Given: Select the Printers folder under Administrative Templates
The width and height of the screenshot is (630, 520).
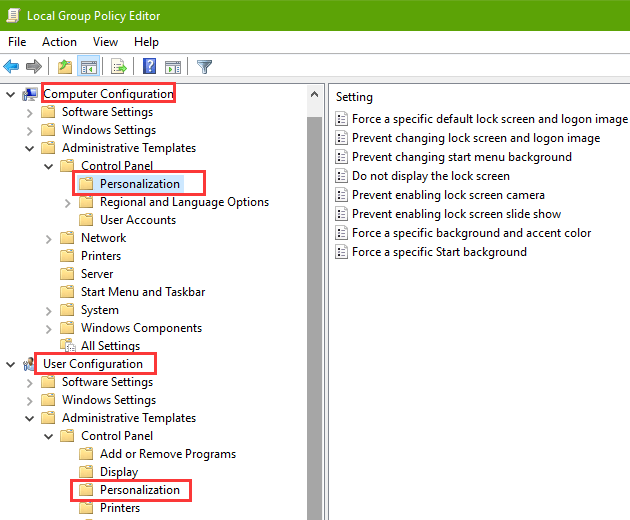Looking at the screenshot, I should 101,256.
